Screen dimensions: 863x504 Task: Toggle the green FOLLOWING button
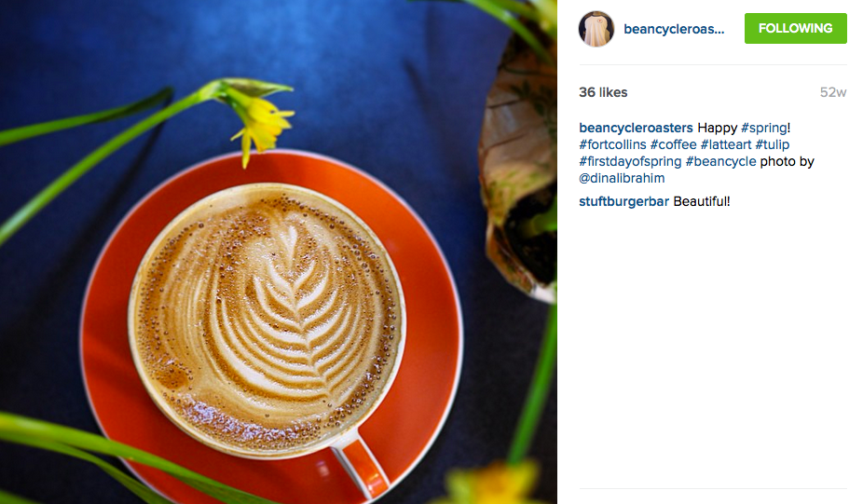[x=795, y=29]
